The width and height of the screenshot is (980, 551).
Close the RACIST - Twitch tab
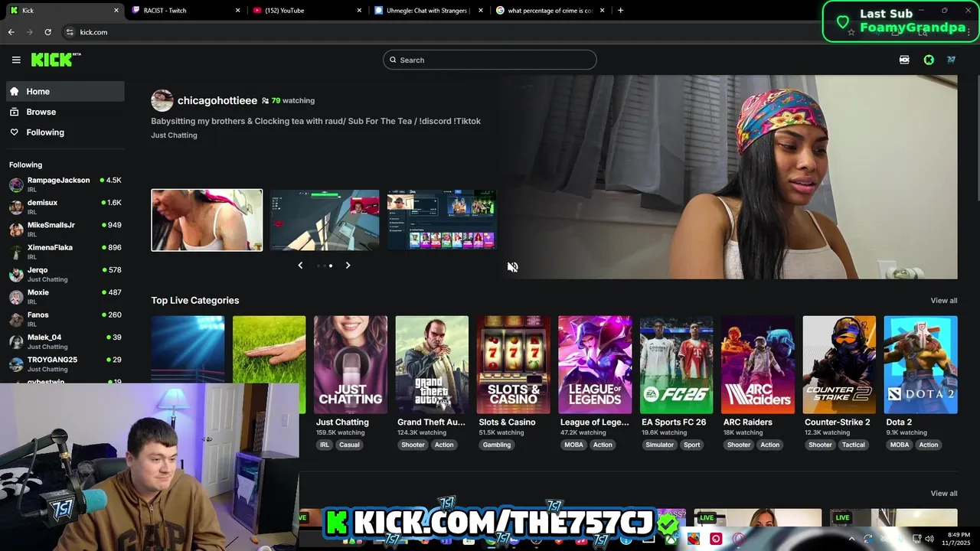pos(237,11)
